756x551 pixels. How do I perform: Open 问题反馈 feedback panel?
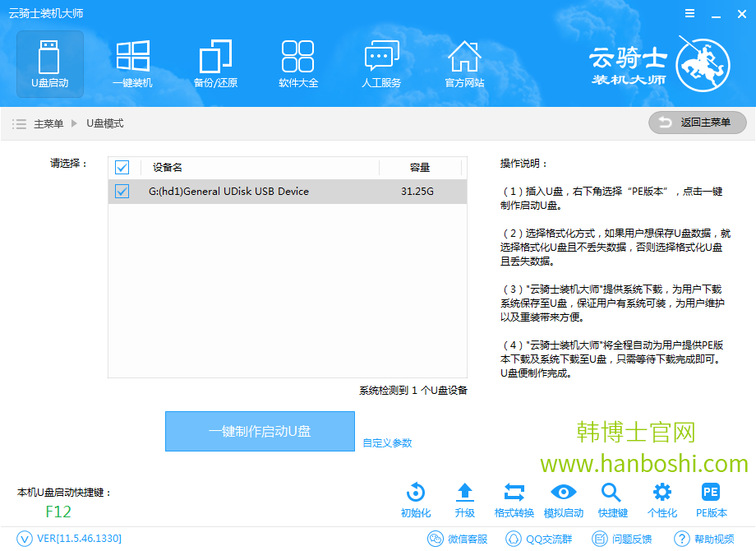[x=625, y=539]
